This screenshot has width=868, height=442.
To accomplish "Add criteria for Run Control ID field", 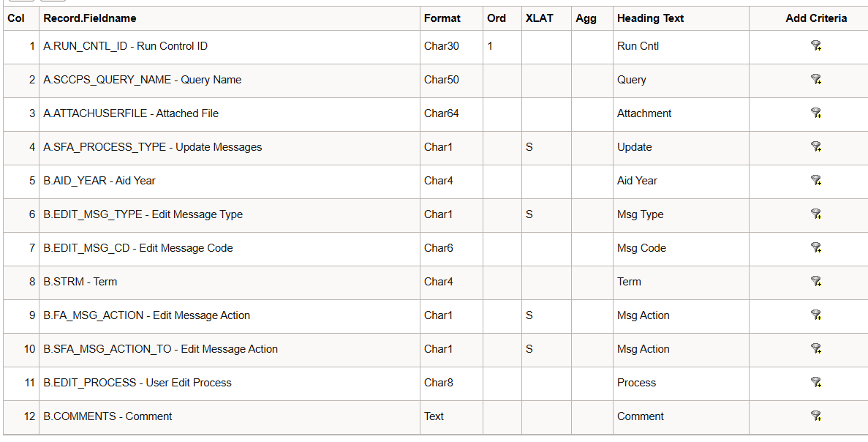I will point(815,46).
